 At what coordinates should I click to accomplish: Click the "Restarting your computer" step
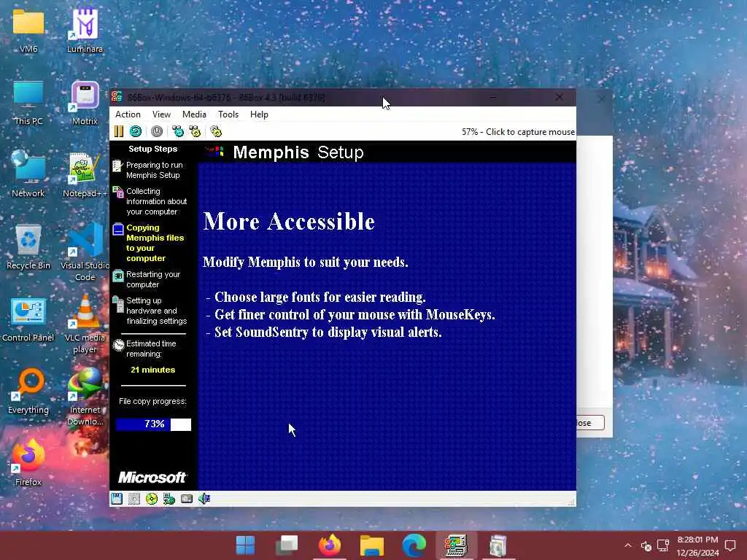pos(147,279)
